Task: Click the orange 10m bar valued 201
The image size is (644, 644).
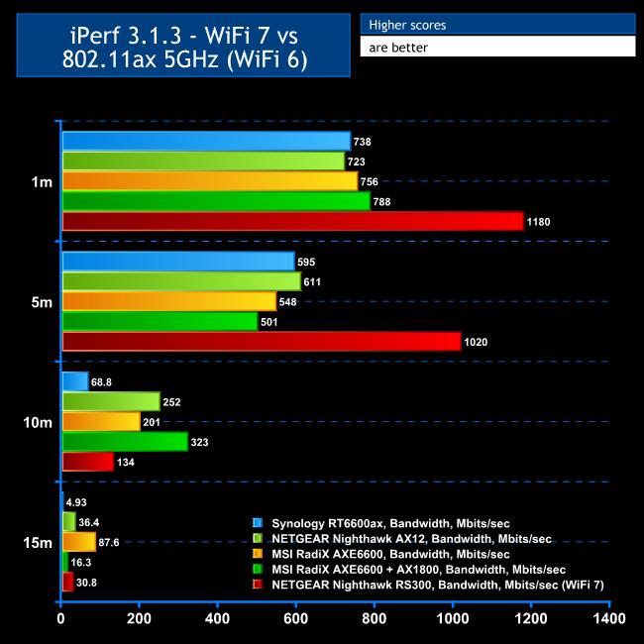Action: tap(101, 422)
